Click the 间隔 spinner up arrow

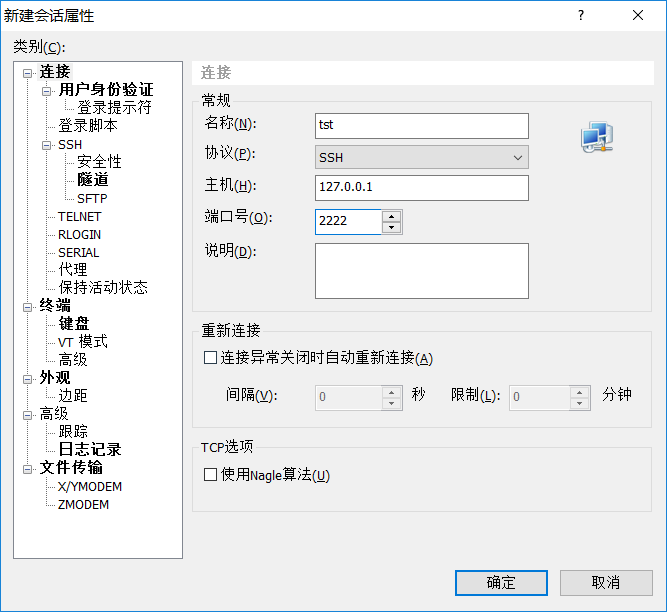391,392
